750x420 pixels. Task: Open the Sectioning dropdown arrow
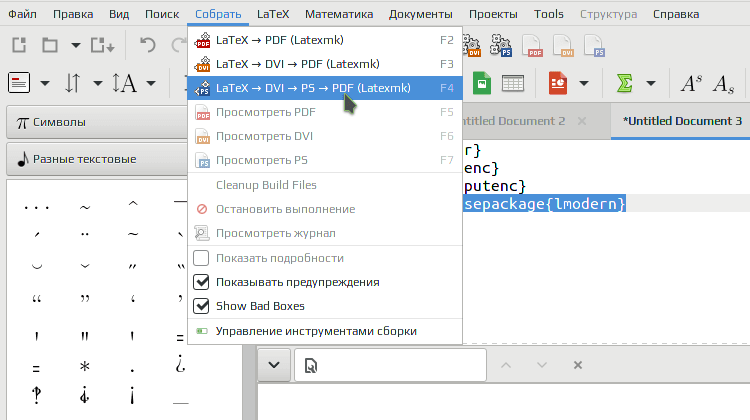pos(45,84)
